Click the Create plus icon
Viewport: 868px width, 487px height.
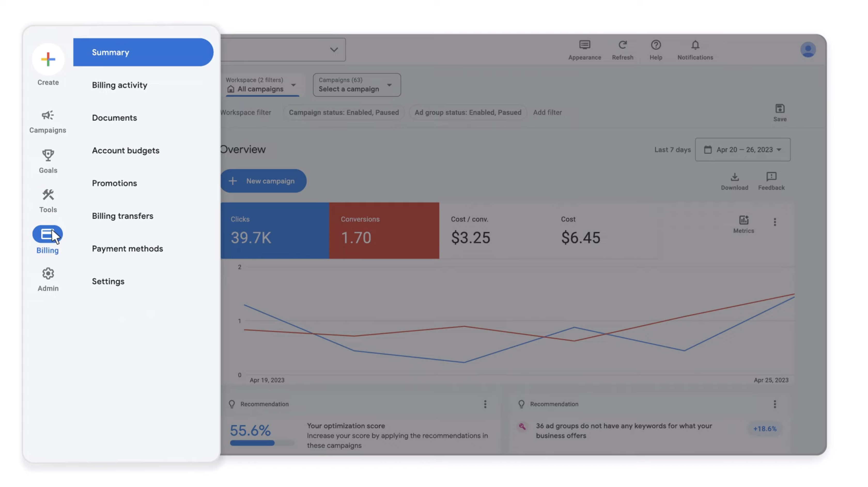pos(48,59)
